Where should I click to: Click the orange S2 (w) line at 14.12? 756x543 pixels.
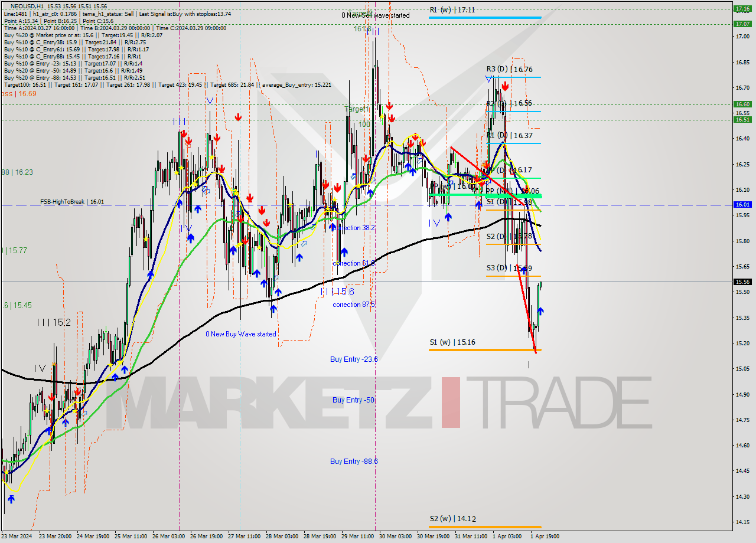click(x=485, y=526)
